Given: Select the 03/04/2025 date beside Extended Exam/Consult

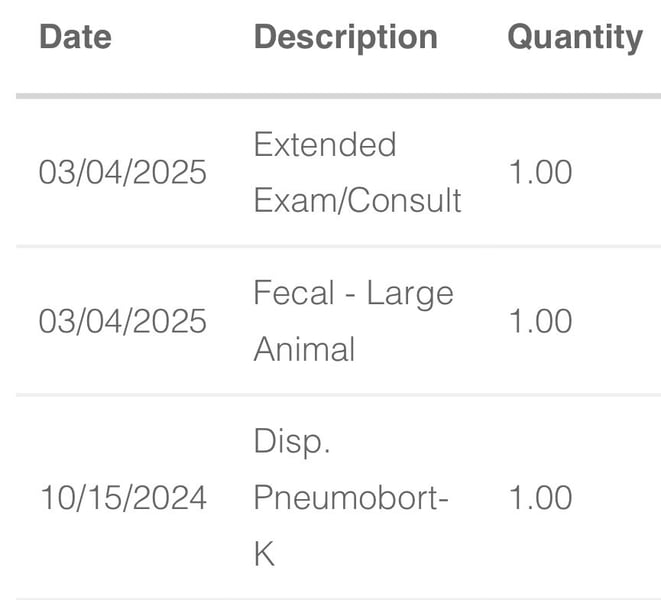Looking at the screenshot, I should click(122, 172).
